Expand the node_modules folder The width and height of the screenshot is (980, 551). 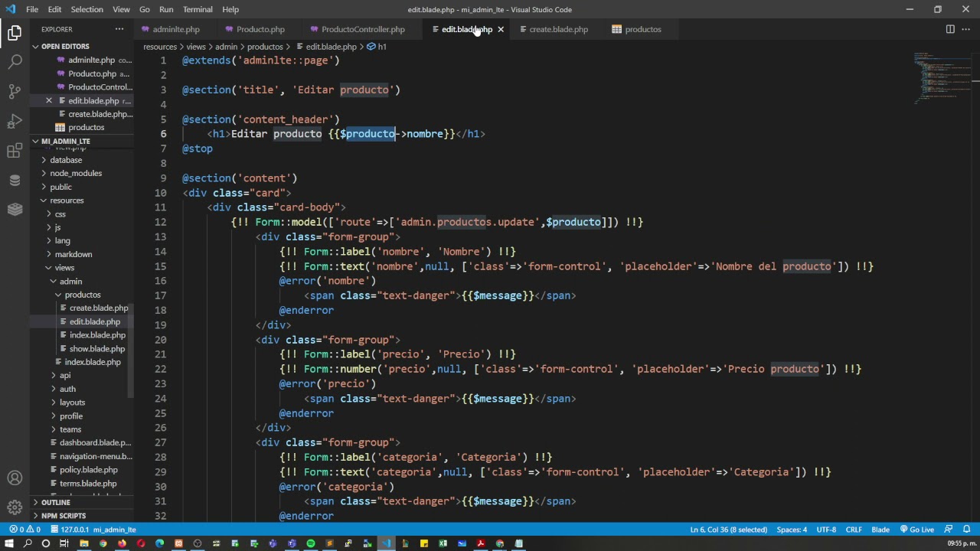[x=76, y=173]
